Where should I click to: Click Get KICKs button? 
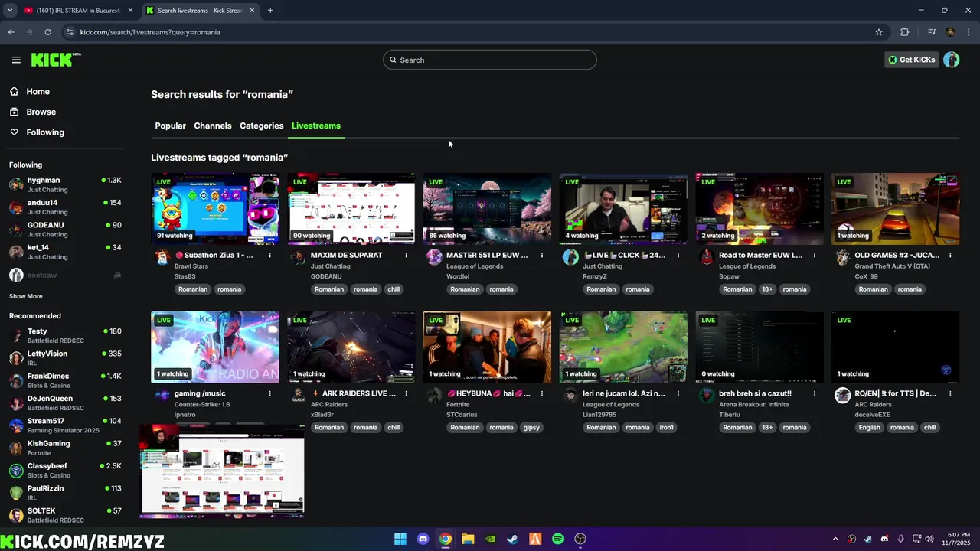[911, 60]
